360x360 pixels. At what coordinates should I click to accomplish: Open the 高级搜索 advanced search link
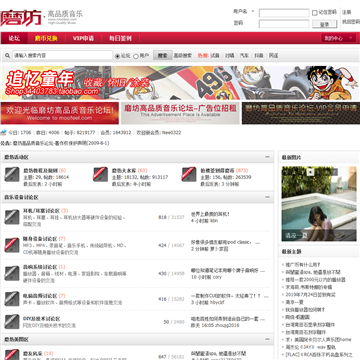pos(182,56)
